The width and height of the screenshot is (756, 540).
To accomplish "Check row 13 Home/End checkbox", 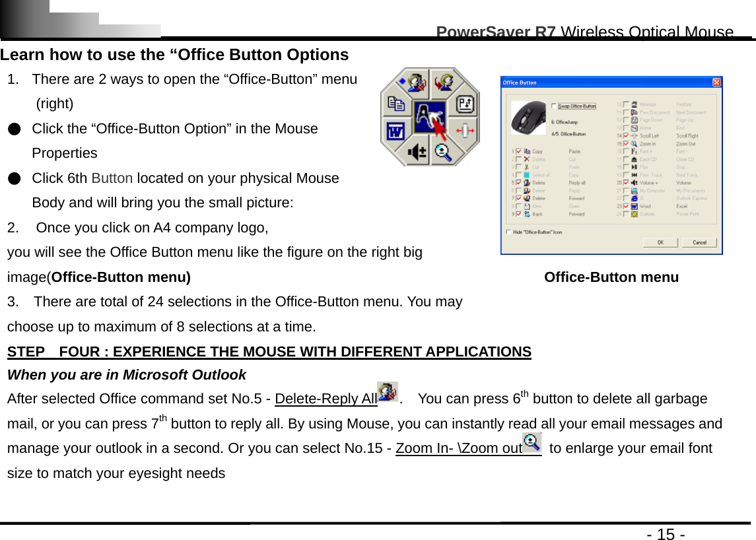I will 627,128.
